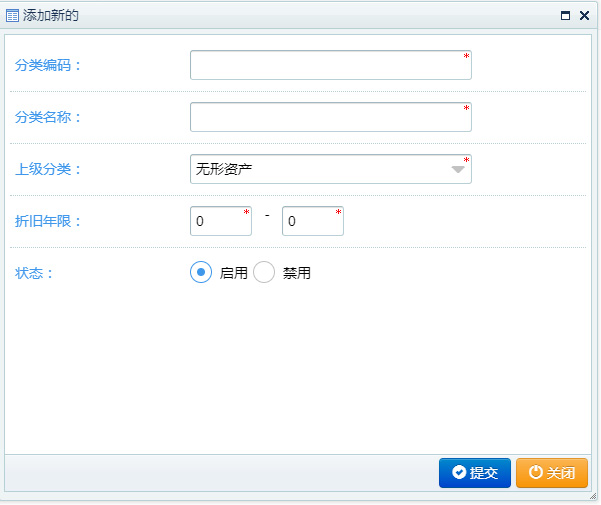The width and height of the screenshot is (601, 505).
Task: Expand the 上级分类 dropdown arrow
Action: tap(458, 169)
